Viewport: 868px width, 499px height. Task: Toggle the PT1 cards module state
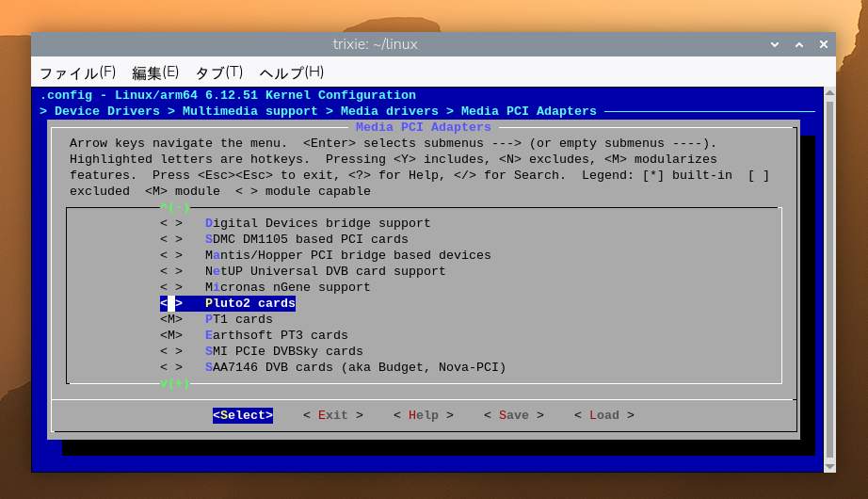point(171,319)
